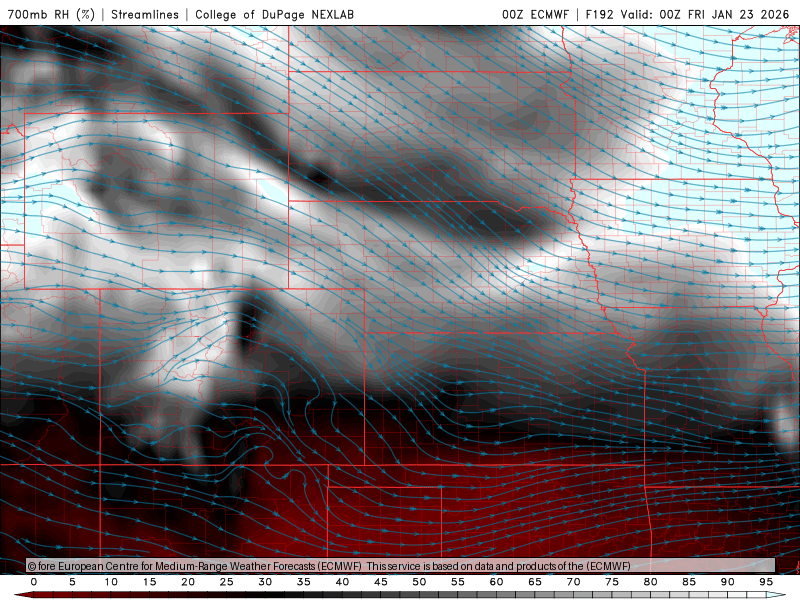
Task: Click the '10' value on the color scale
Action: [111, 582]
